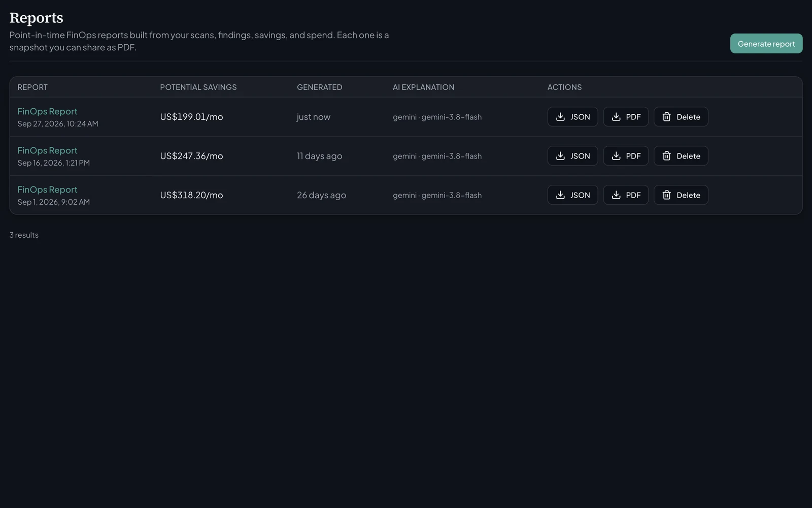Screen dimensions: 812x508
Task: Click the Report column header
Action: click(x=32, y=87)
